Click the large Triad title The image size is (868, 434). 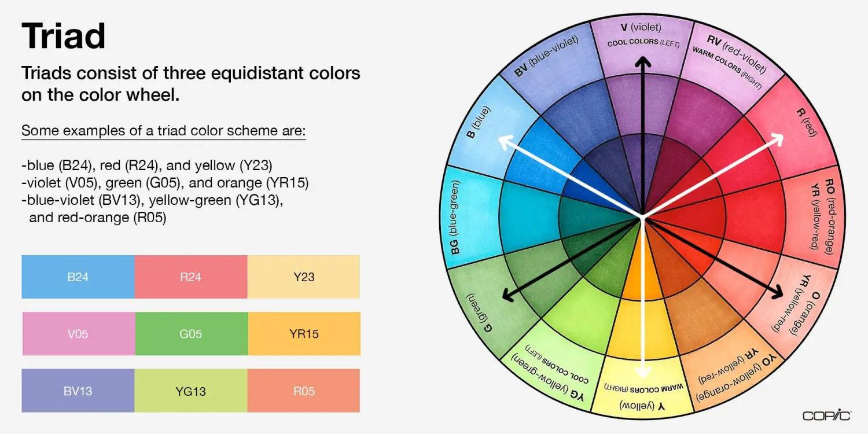coord(64,36)
